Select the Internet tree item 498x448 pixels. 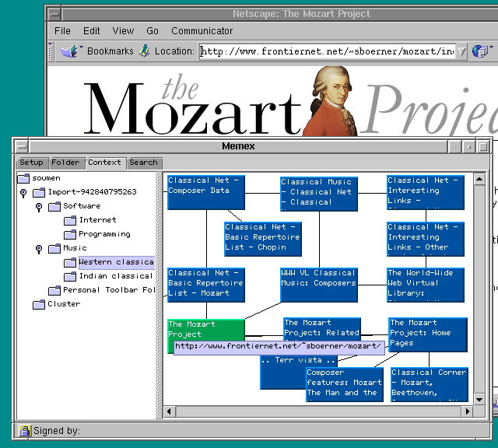pyautogui.click(x=98, y=220)
